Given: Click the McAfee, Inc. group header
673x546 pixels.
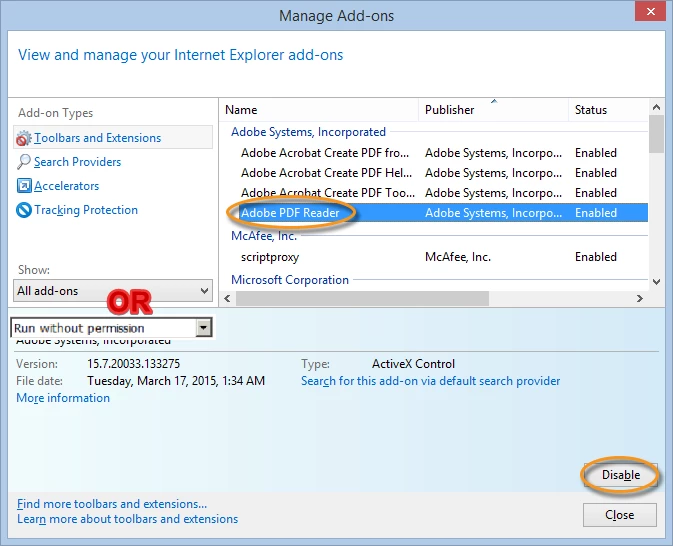Looking at the screenshot, I should click(x=264, y=236).
